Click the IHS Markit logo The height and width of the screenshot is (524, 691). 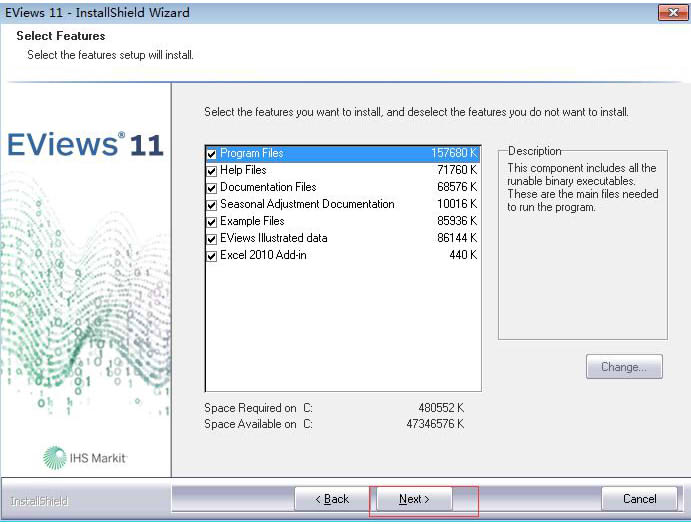[x=85, y=458]
